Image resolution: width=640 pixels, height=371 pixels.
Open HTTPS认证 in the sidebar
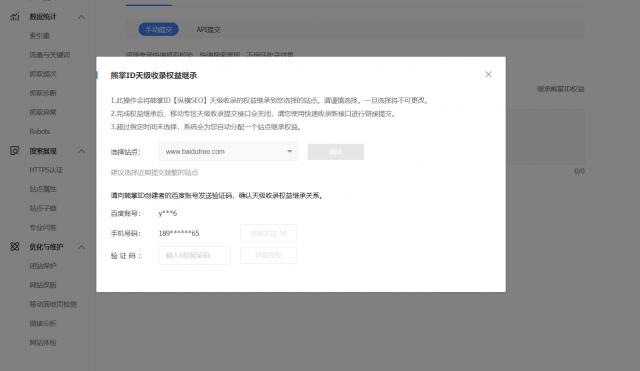46,170
